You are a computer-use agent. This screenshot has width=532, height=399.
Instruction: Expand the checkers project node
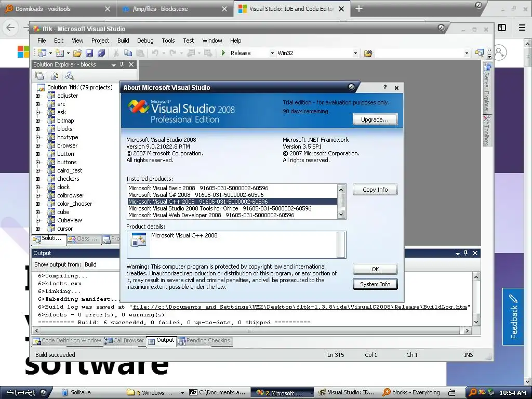click(37, 179)
